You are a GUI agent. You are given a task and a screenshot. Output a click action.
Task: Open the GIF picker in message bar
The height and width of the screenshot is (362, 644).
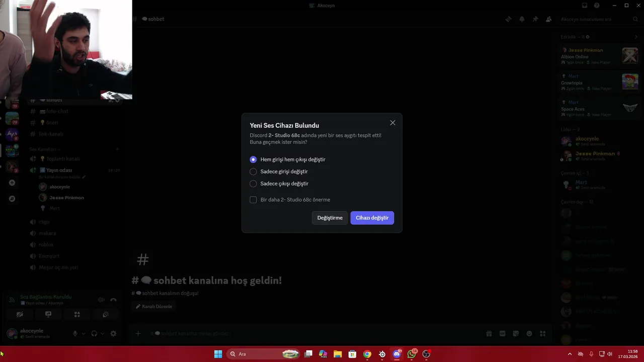click(502, 333)
